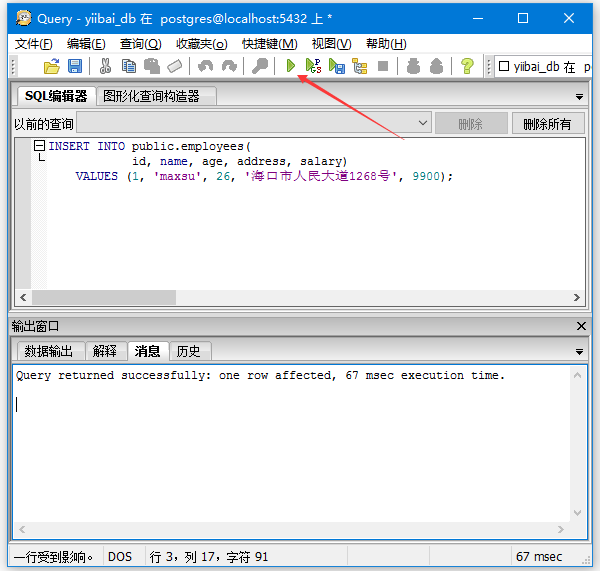Switch to the 图形化查询构造器 tab

[x=152, y=96]
